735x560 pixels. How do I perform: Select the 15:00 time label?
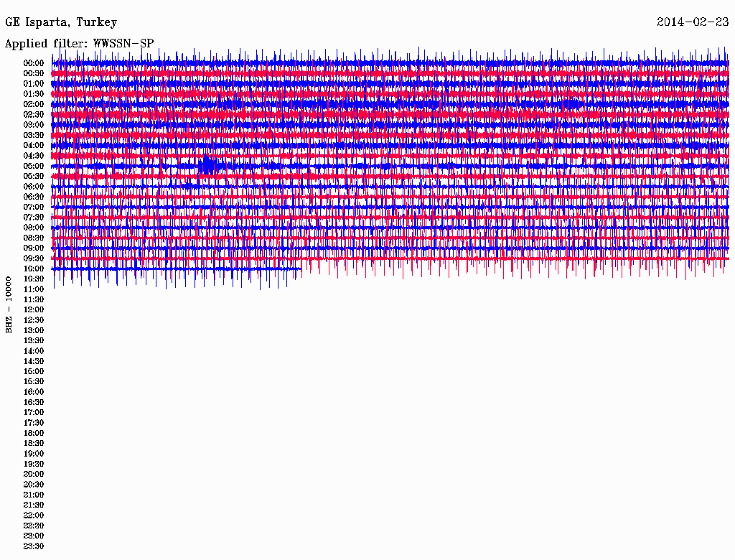tap(34, 371)
